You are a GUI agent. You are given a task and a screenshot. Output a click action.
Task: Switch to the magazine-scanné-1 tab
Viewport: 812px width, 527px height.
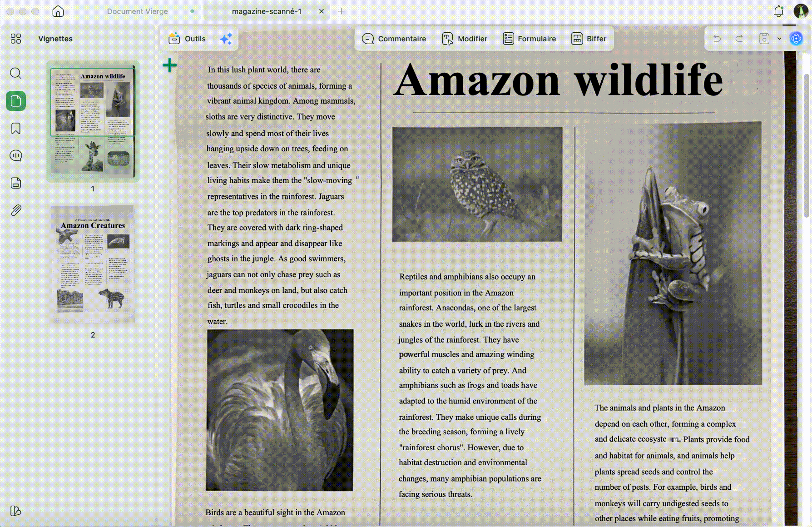point(267,11)
